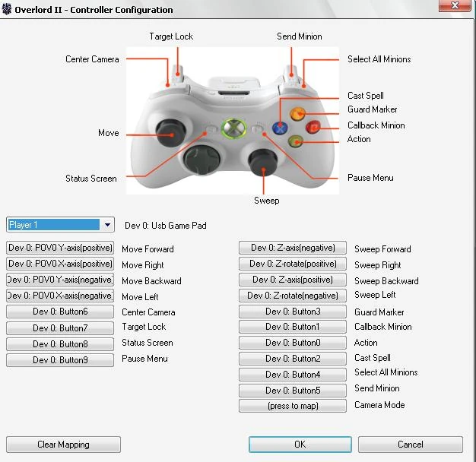The width and height of the screenshot is (476, 462).
Task: Remap Move Left POV0 X-axis(negative) button
Action: pyautogui.click(x=60, y=296)
